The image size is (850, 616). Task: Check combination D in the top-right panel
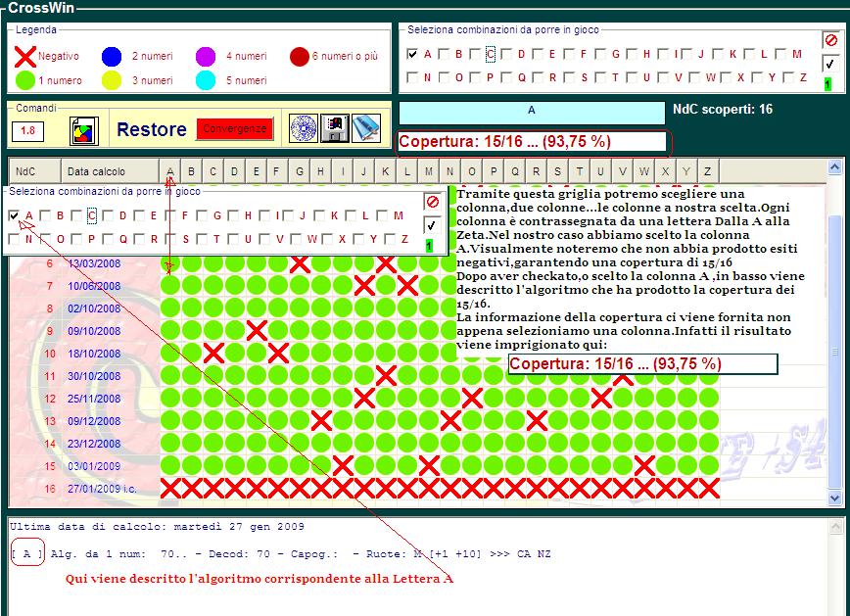tap(506, 54)
